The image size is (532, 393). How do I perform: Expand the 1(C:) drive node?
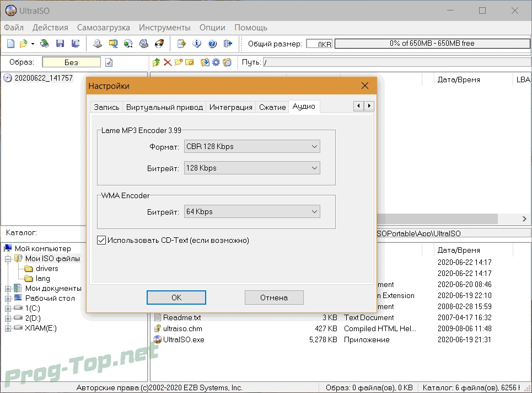8,309
